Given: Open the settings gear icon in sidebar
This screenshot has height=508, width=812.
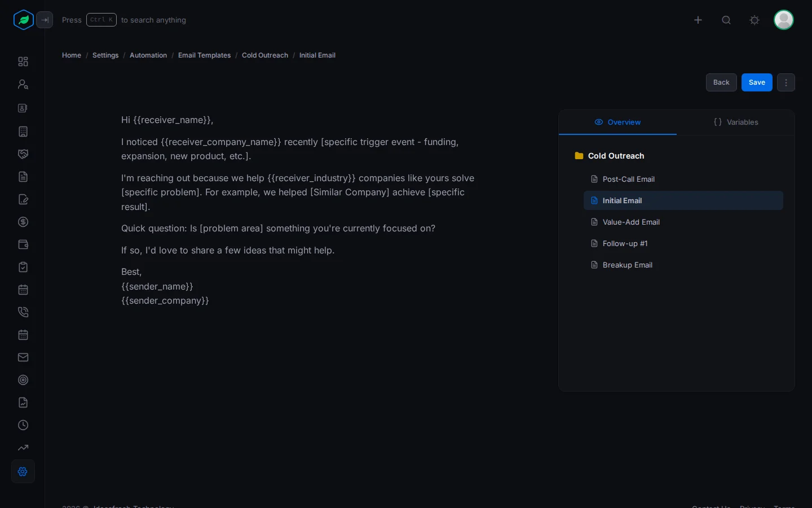Looking at the screenshot, I should tap(23, 471).
